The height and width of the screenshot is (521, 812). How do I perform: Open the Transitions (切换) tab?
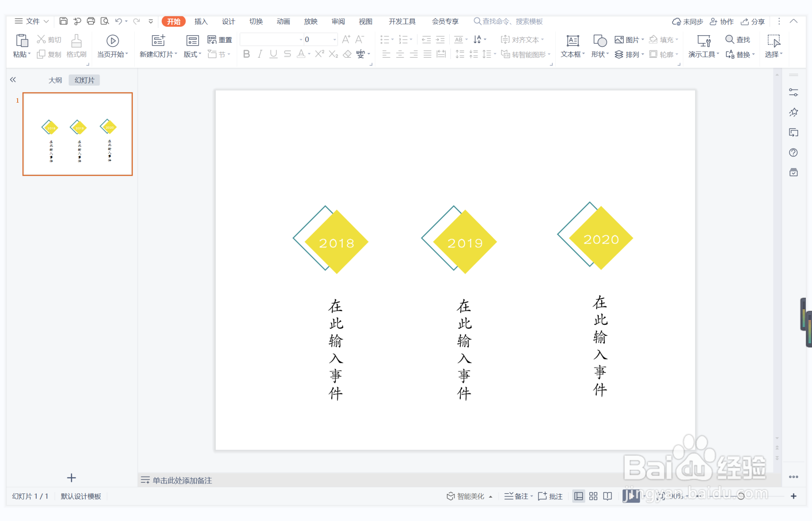click(256, 21)
